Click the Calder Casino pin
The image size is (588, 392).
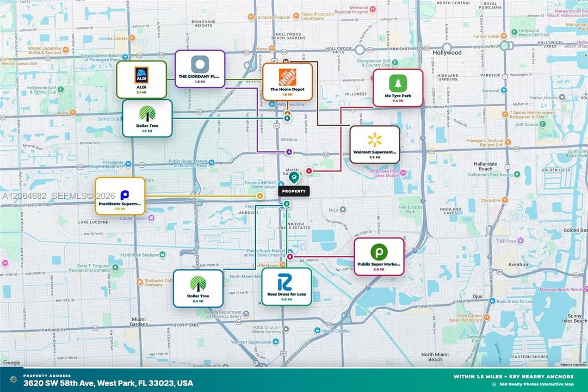pos(151,218)
